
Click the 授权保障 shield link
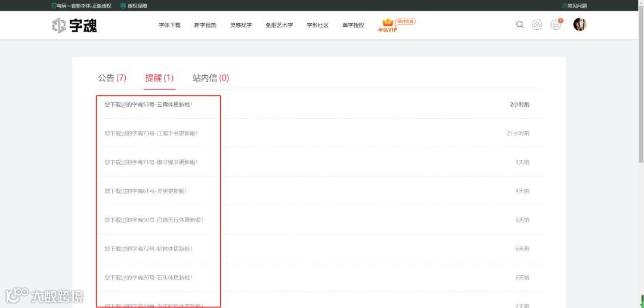[x=134, y=6]
